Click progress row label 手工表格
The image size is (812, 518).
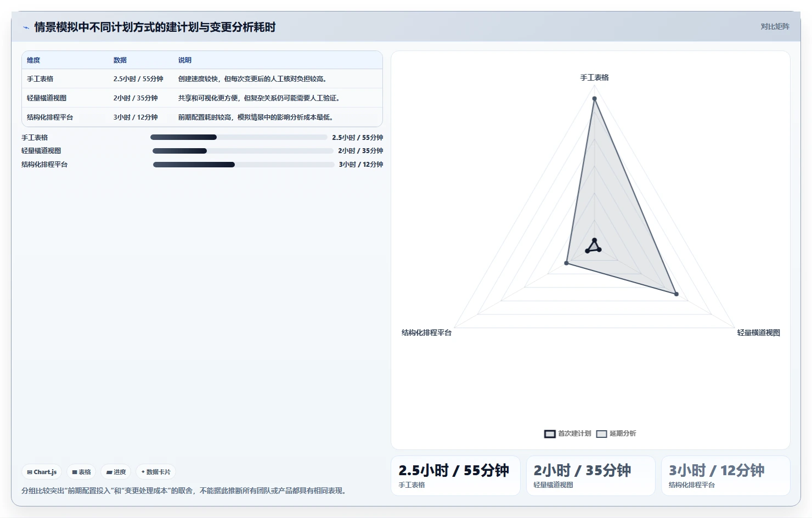35,138
